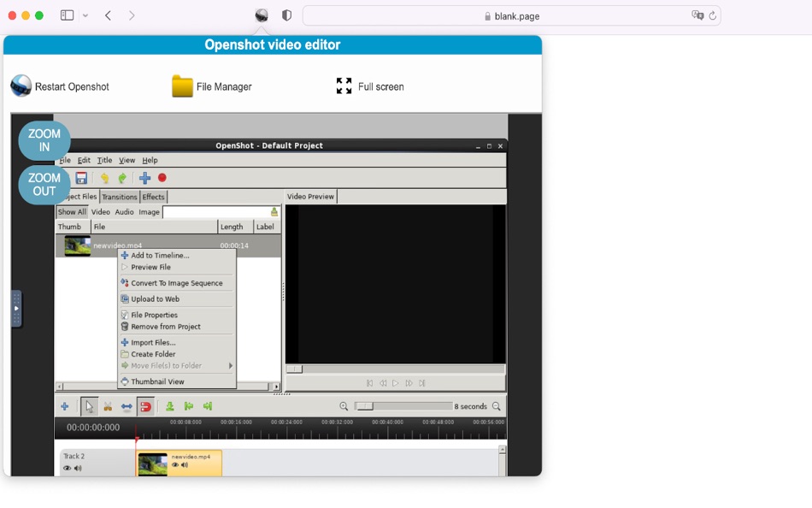Select Convert To Image Sequence
This screenshot has height=508, width=812.
pos(177,284)
